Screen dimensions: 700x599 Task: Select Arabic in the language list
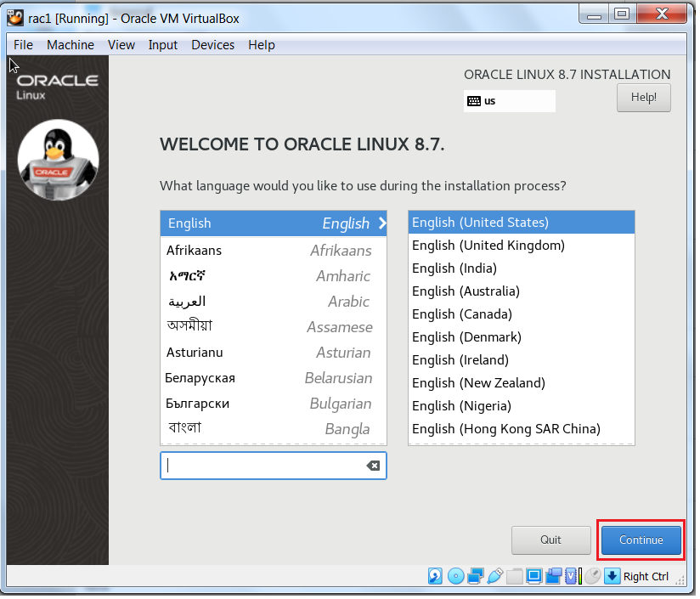coord(275,302)
